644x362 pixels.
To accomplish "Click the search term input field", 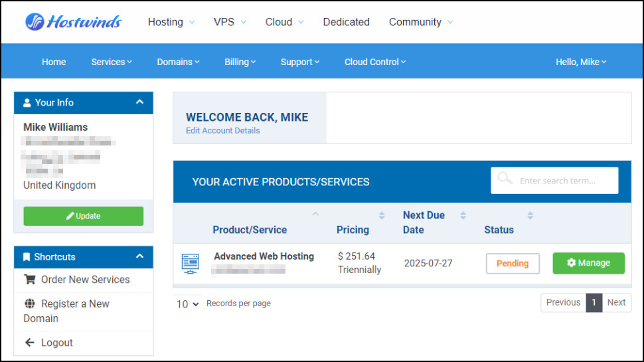I will [x=554, y=181].
